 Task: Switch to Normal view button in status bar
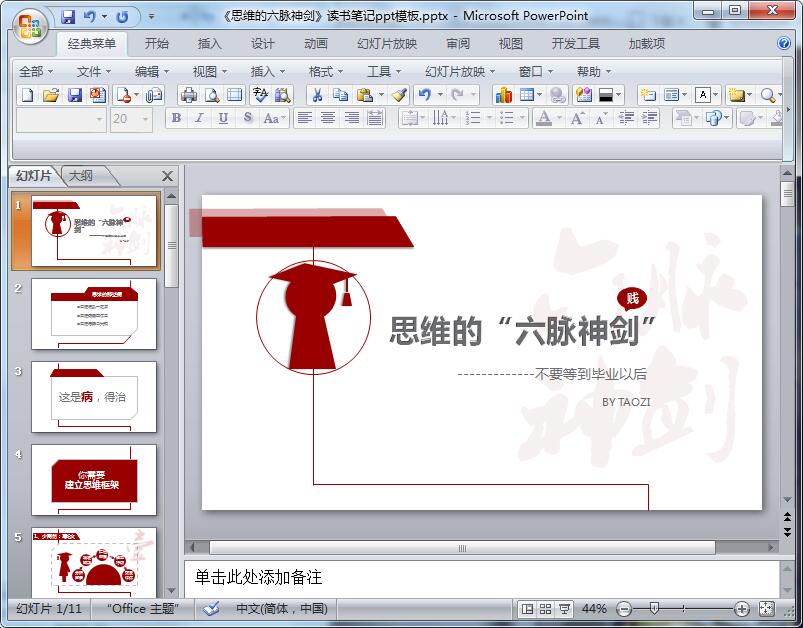(x=527, y=609)
